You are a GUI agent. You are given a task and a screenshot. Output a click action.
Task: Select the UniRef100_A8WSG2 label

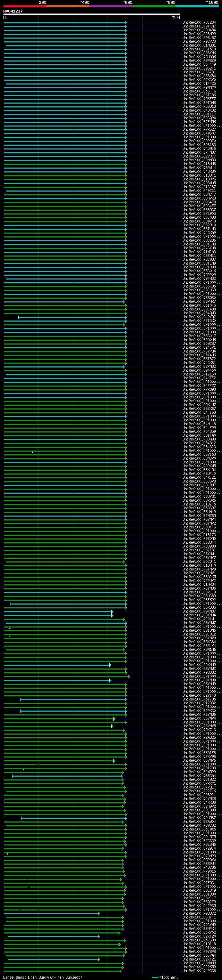[199, 826]
